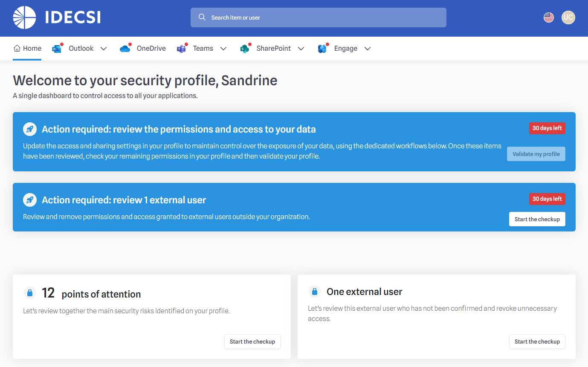Start the checkup for 12 points of attention
Viewport: 588px width, 367px height.
pyautogui.click(x=252, y=341)
